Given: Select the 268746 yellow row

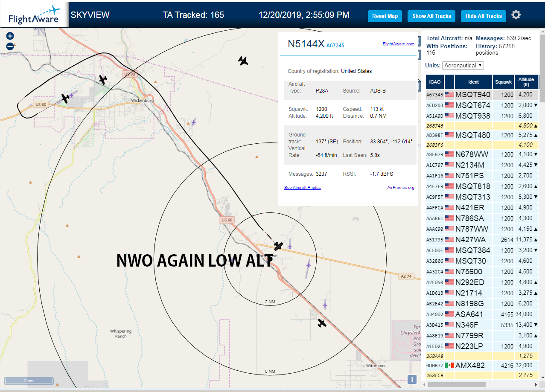Looking at the screenshot, I should click(482, 126).
